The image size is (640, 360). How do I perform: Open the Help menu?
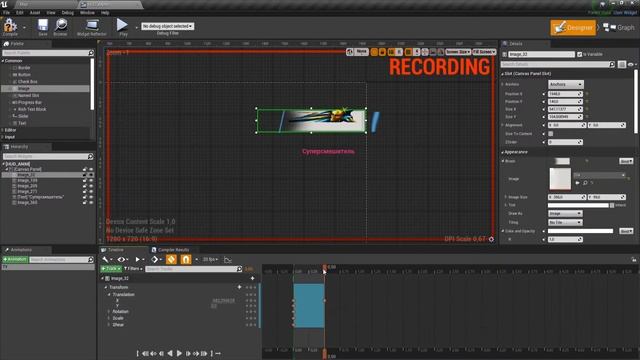105,13
